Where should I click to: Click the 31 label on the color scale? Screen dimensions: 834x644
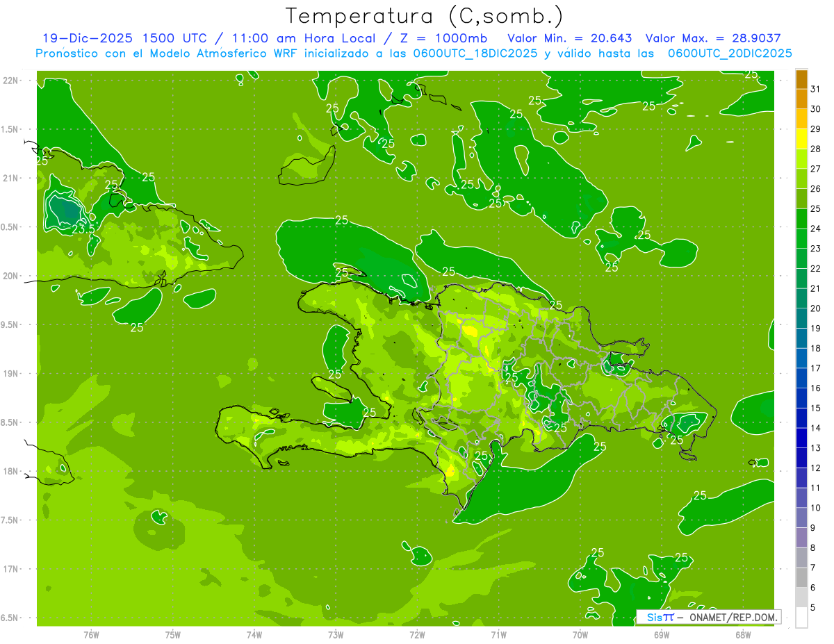coord(816,90)
